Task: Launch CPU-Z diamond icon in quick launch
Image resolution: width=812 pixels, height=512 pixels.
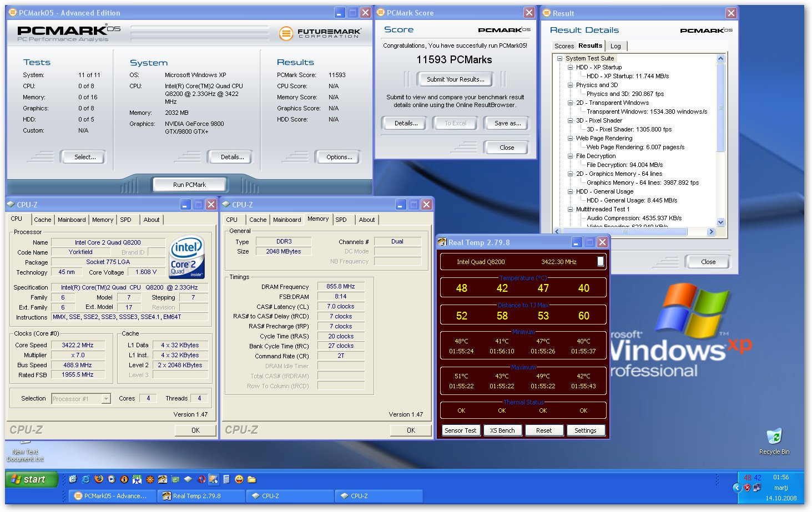Action: click(x=188, y=479)
